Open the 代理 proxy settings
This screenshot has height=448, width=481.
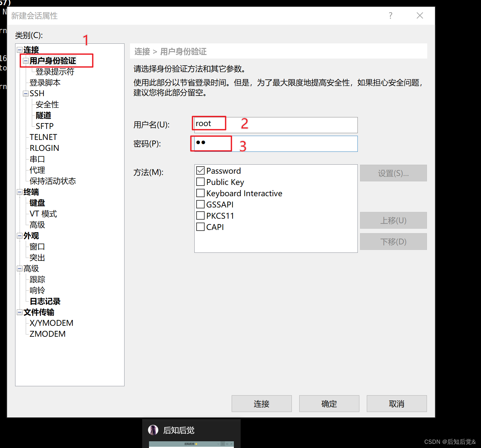[x=37, y=170]
